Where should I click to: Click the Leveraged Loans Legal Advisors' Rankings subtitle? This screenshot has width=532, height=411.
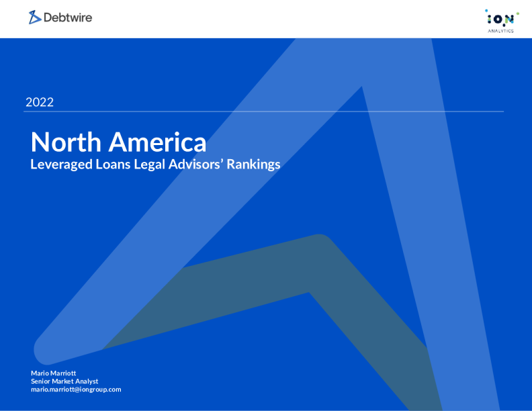(x=155, y=165)
